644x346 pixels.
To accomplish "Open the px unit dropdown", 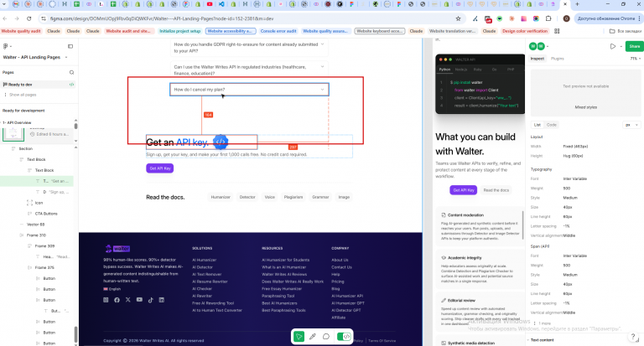I will (x=631, y=125).
